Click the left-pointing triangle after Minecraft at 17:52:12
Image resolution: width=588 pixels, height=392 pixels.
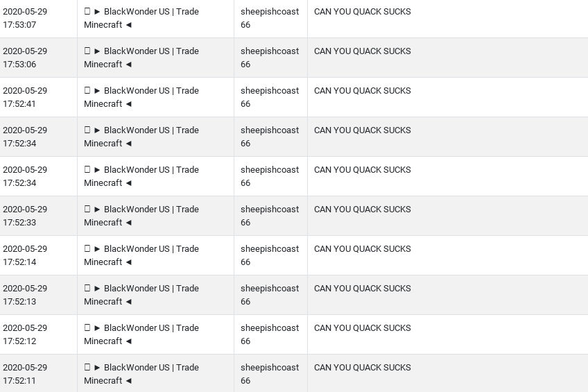coord(129,341)
